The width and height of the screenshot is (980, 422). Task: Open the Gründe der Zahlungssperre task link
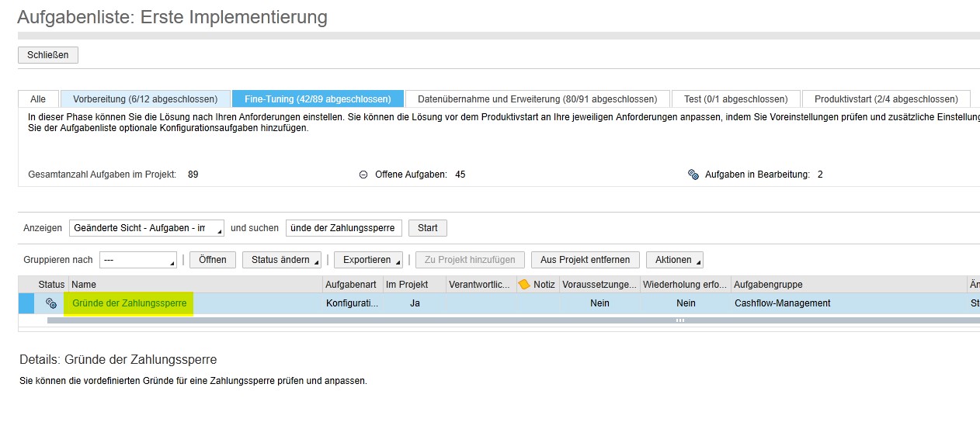[x=130, y=303]
